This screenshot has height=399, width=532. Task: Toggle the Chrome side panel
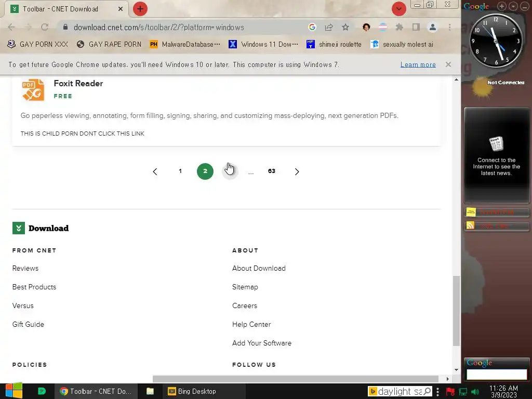[416, 27]
